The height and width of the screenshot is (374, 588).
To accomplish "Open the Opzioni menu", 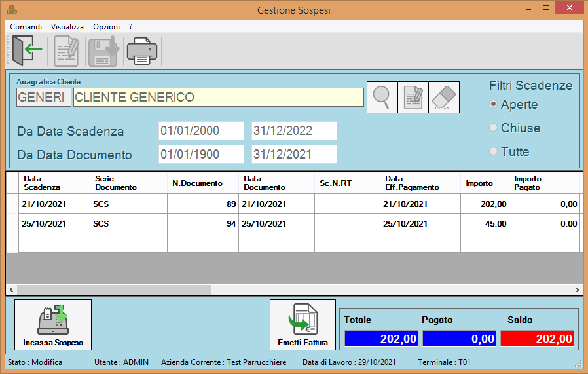I will 106,27.
